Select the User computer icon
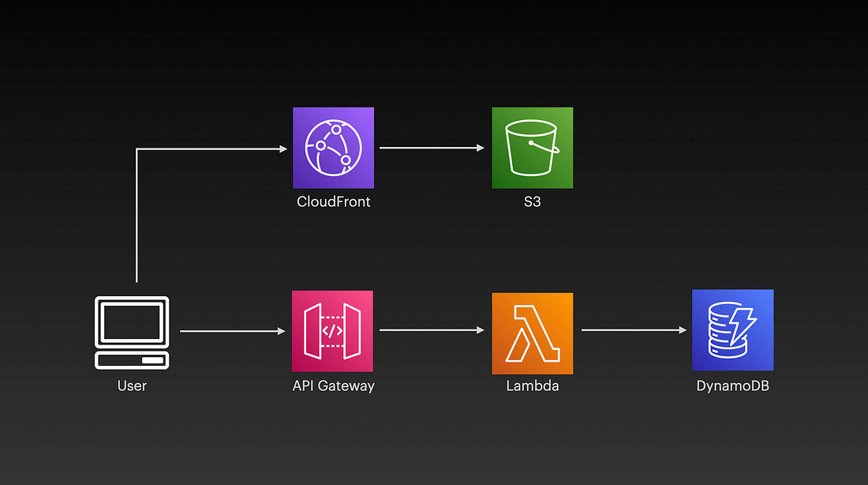 132,332
